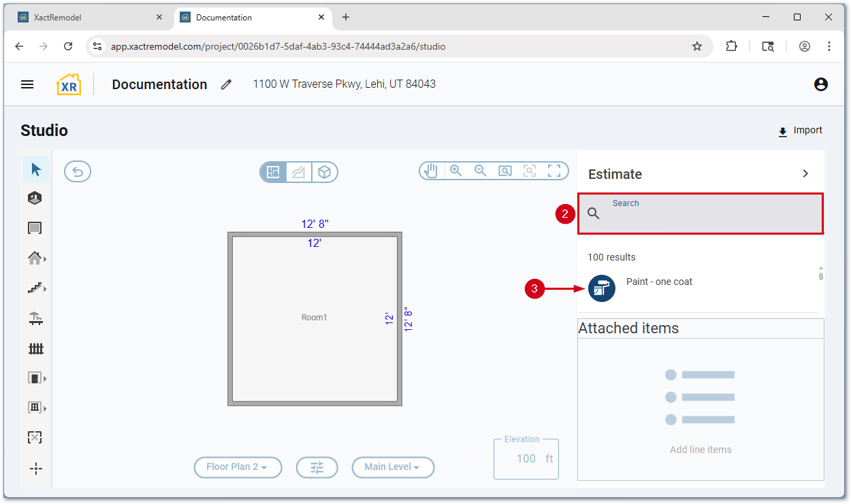Image resolution: width=851 pixels, height=504 pixels.
Task: Select the arrow pointer tool
Action: [x=36, y=169]
